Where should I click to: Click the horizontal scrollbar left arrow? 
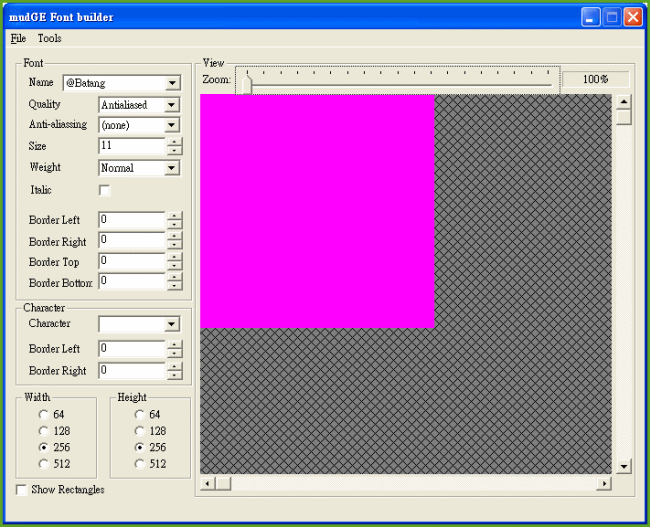(x=208, y=484)
